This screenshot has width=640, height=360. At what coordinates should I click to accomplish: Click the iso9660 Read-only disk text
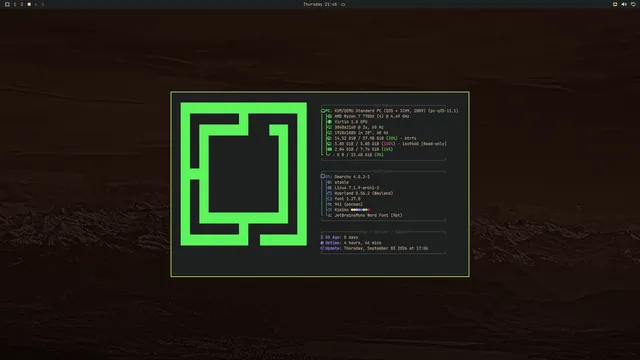coord(391,144)
